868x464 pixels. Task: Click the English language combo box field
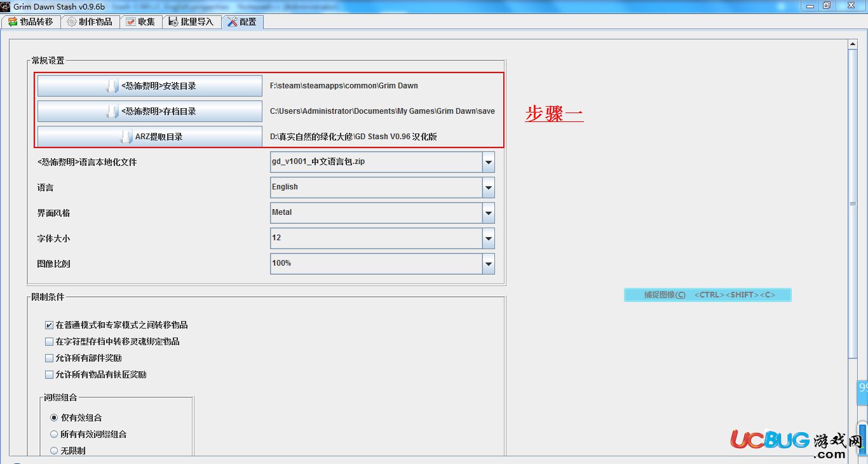tap(383, 188)
